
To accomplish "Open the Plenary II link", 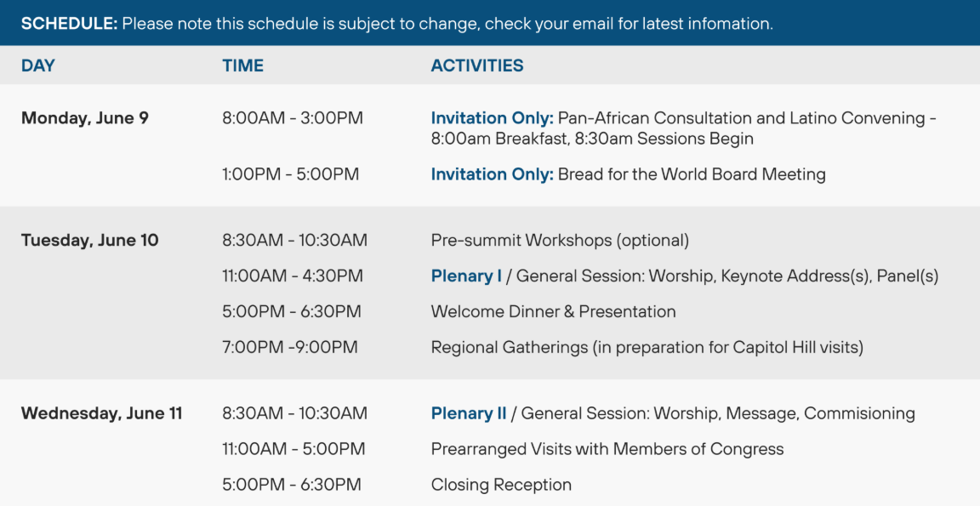I will point(469,413).
